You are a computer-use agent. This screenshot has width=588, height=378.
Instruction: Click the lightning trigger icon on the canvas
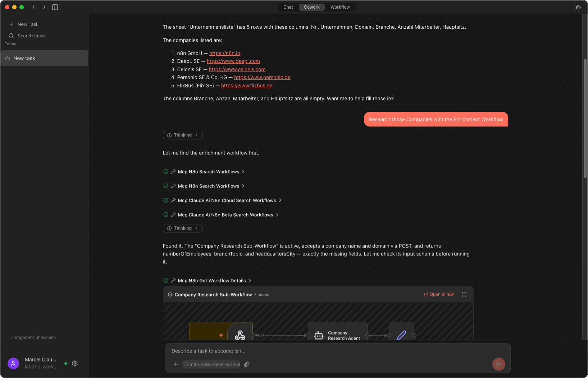tap(221, 335)
